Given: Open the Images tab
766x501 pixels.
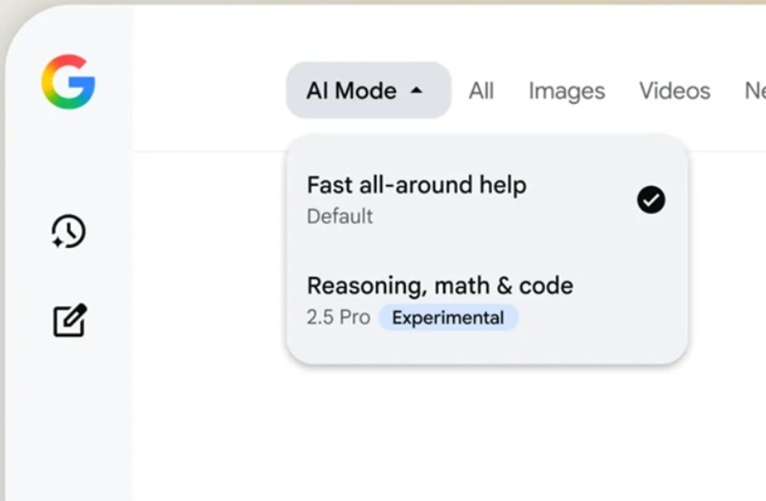Looking at the screenshot, I should (x=566, y=91).
